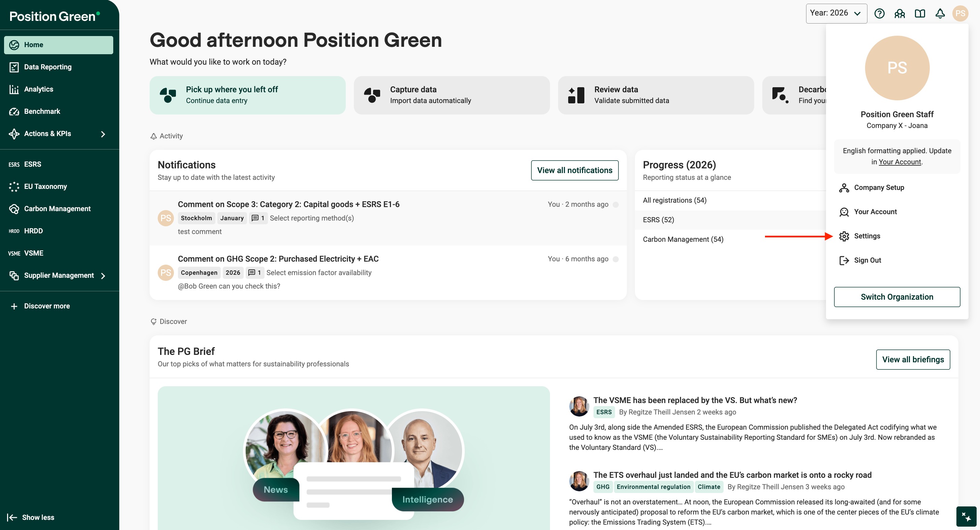Follow the Your Account link in formatting notice
Image resolution: width=980 pixels, height=530 pixels.
coord(900,162)
